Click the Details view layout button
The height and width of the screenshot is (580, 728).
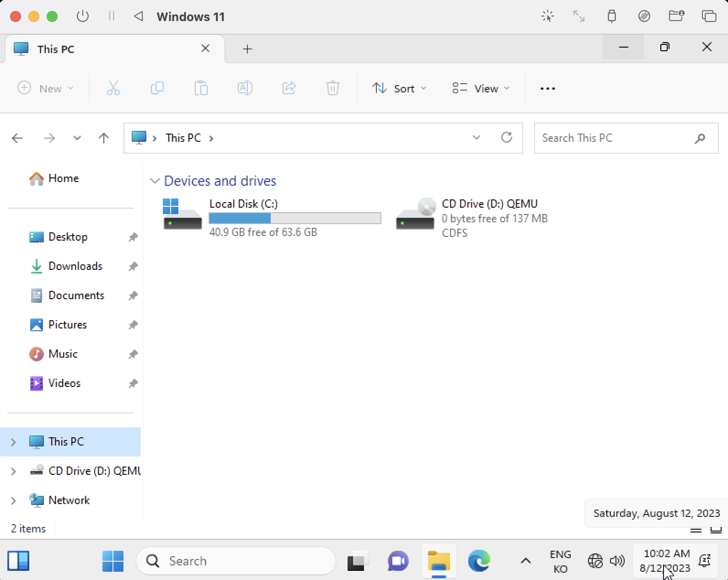pyautogui.click(x=696, y=530)
